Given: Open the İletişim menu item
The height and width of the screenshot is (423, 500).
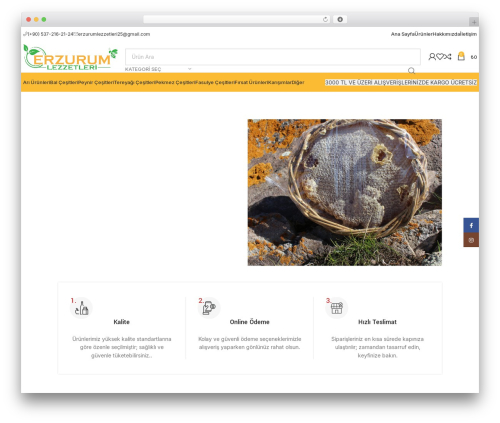Looking at the screenshot, I should (469, 34).
